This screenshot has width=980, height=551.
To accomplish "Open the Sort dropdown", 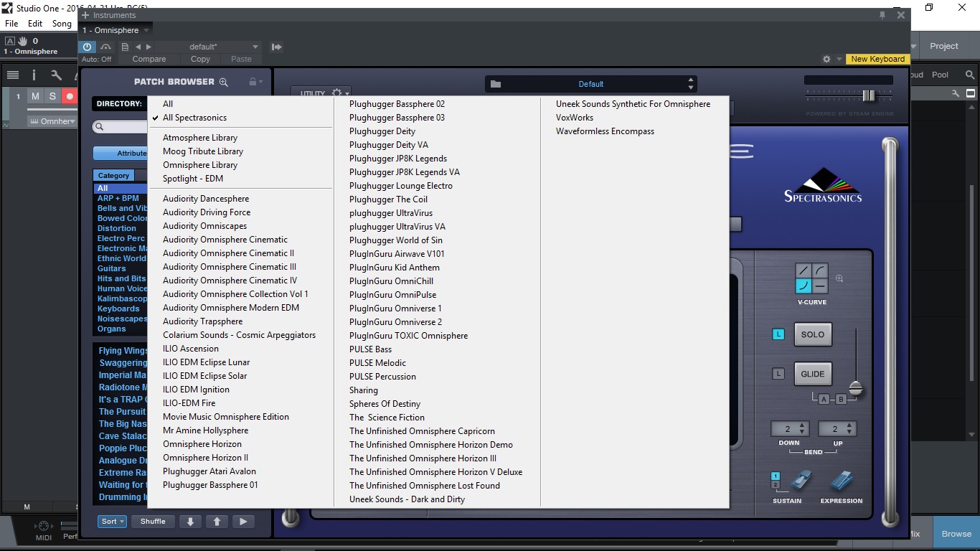I will click(x=113, y=522).
